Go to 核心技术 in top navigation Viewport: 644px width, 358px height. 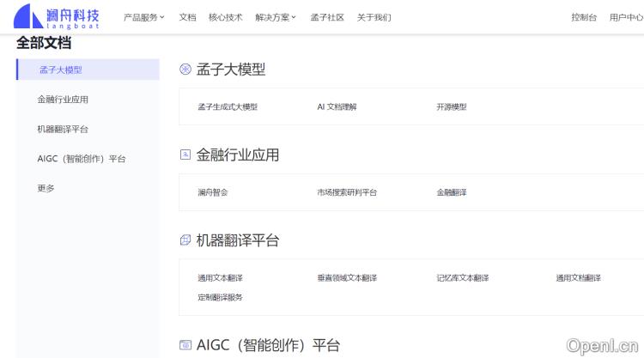[225, 17]
